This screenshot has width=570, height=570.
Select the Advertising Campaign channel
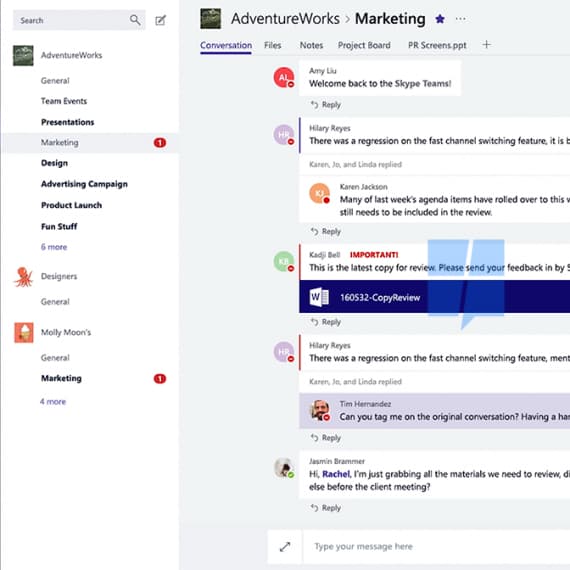click(x=84, y=184)
